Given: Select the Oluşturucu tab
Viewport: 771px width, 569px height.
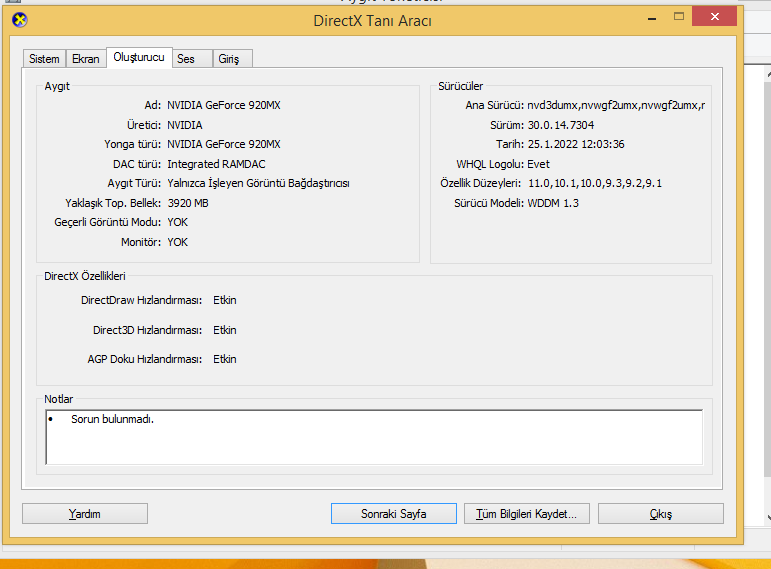Looking at the screenshot, I should [139, 58].
